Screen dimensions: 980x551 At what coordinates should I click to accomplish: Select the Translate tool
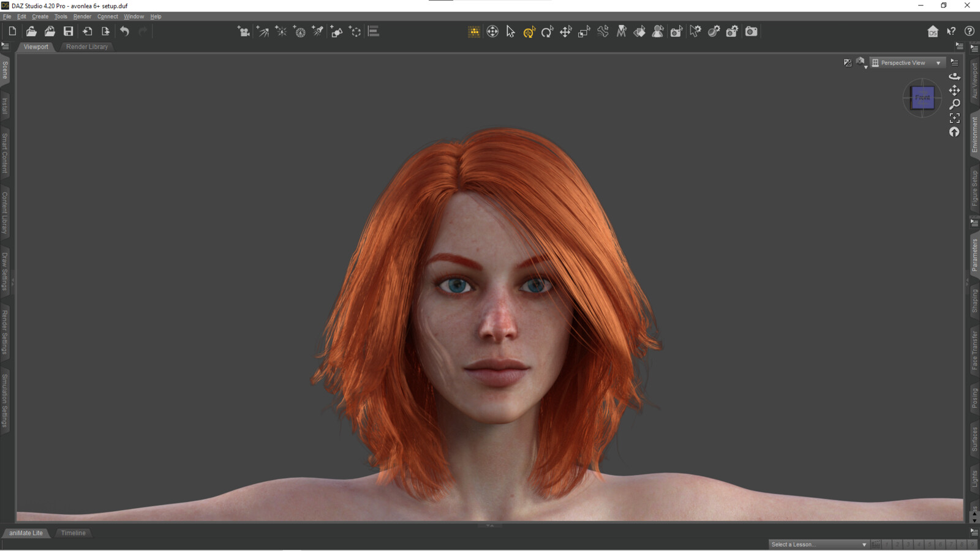pyautogui.click(x=566, y=32)
